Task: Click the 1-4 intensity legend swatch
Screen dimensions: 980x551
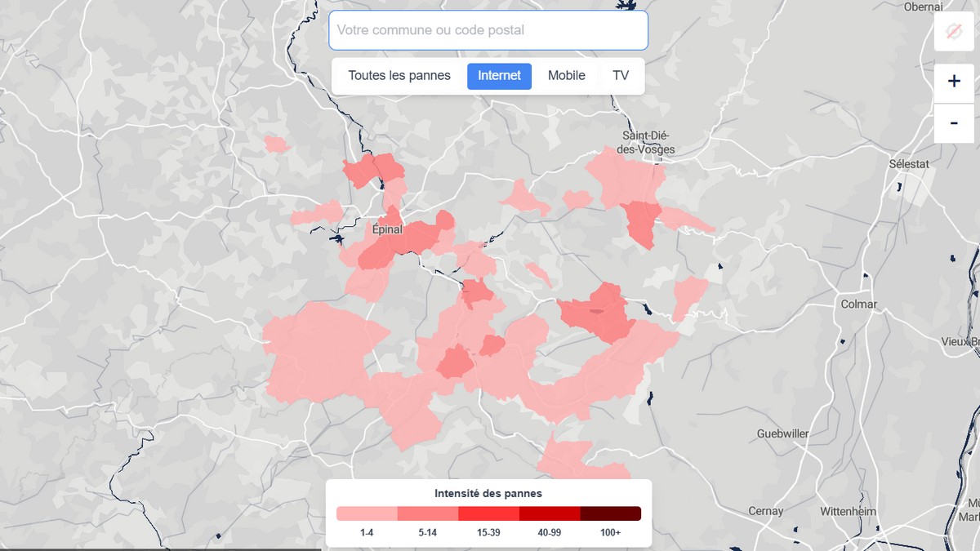Action: [x=367, y=513]
